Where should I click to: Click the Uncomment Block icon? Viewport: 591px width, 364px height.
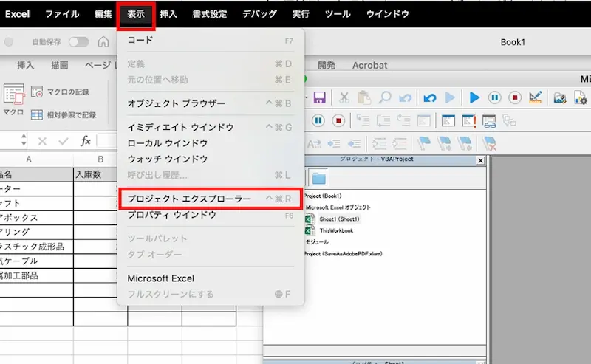[x=399, y=143]
